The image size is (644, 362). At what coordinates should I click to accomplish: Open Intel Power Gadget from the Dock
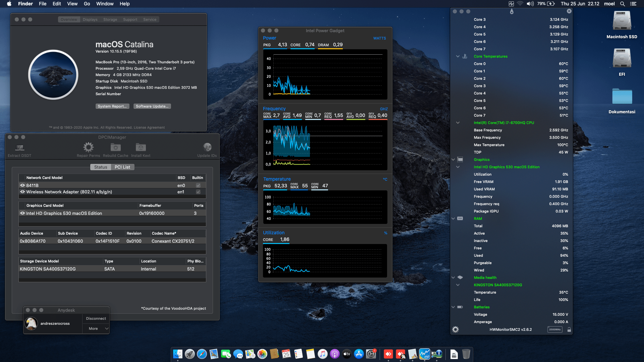[425, 354]
